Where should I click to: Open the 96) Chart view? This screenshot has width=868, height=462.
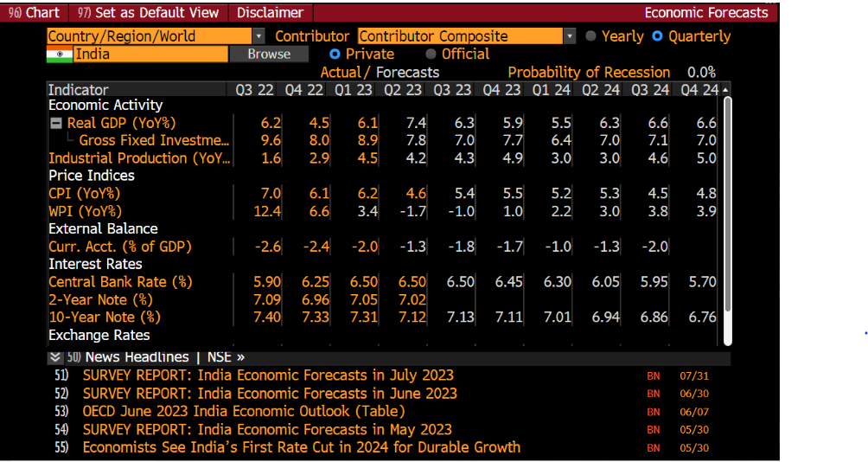click(35, 13)
